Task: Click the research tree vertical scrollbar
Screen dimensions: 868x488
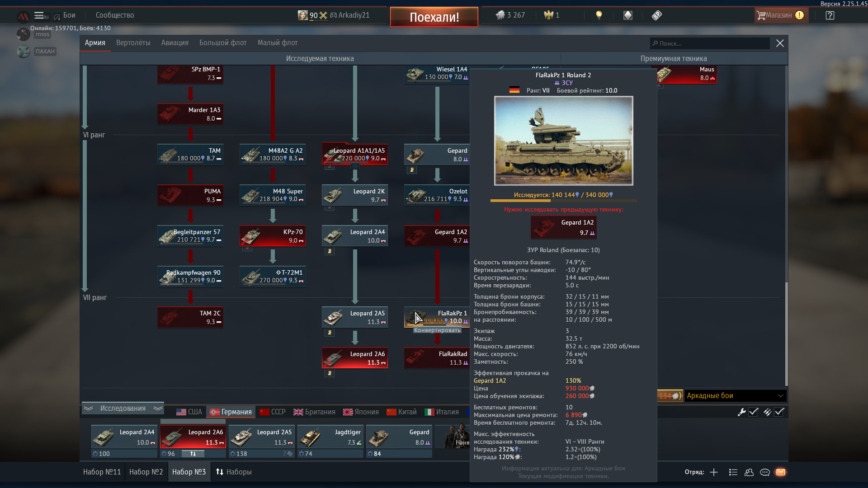Action: [786, 334]
